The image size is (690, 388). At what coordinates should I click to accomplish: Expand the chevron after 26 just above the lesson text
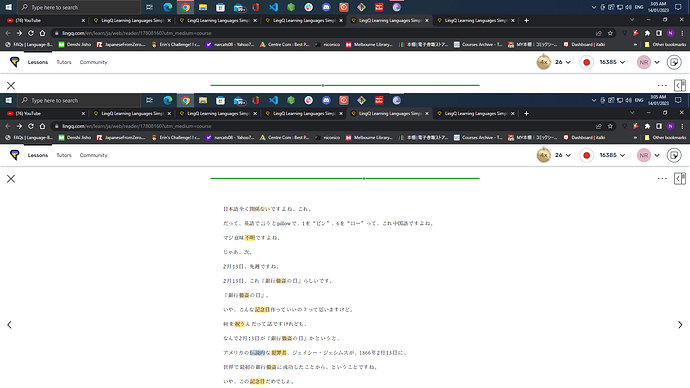click(568, 155)
